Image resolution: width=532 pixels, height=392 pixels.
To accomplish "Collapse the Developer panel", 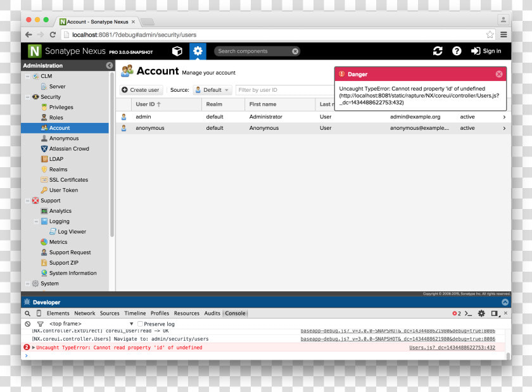I will (505, 302).
